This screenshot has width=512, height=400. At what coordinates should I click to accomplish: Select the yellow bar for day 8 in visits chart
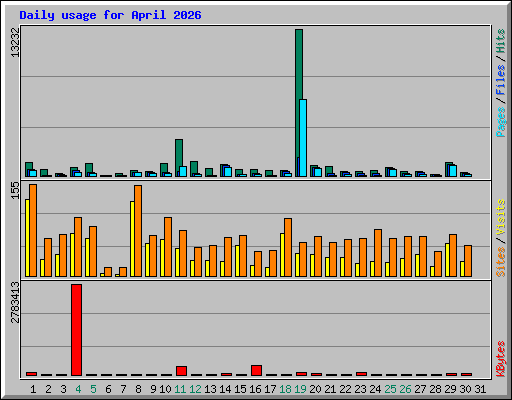[132, 239]
